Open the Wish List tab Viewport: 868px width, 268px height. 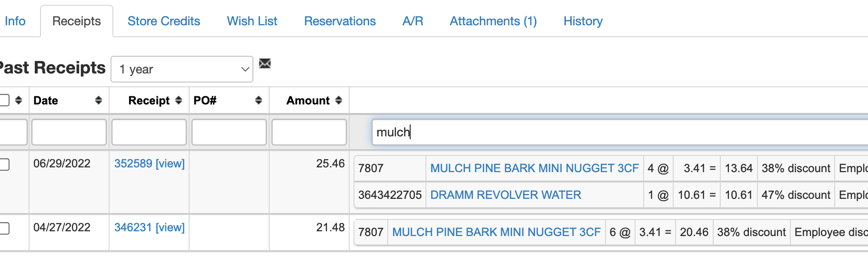(x=252, y=21)
